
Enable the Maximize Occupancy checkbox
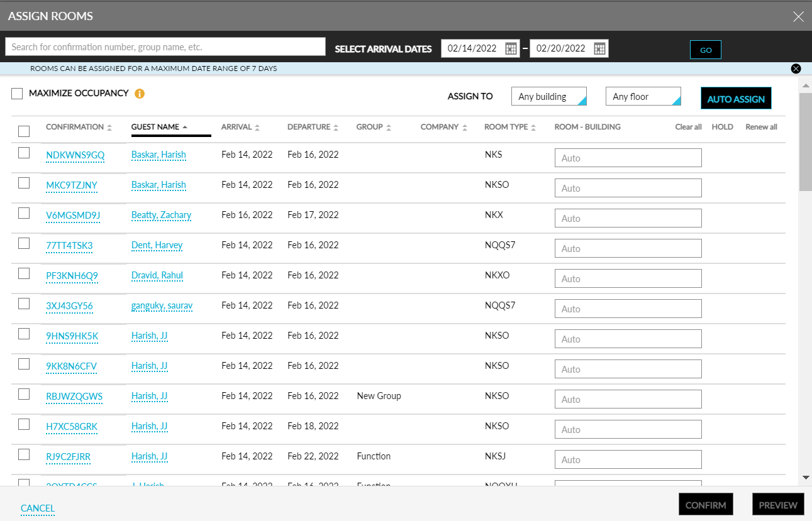(x=17, y=93)
